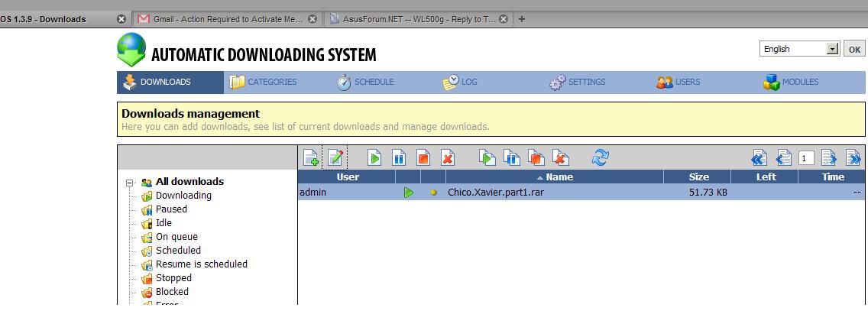Screen dimensions: 868x311
Task: Refresh the downloads list
Action: coord(601,157)
